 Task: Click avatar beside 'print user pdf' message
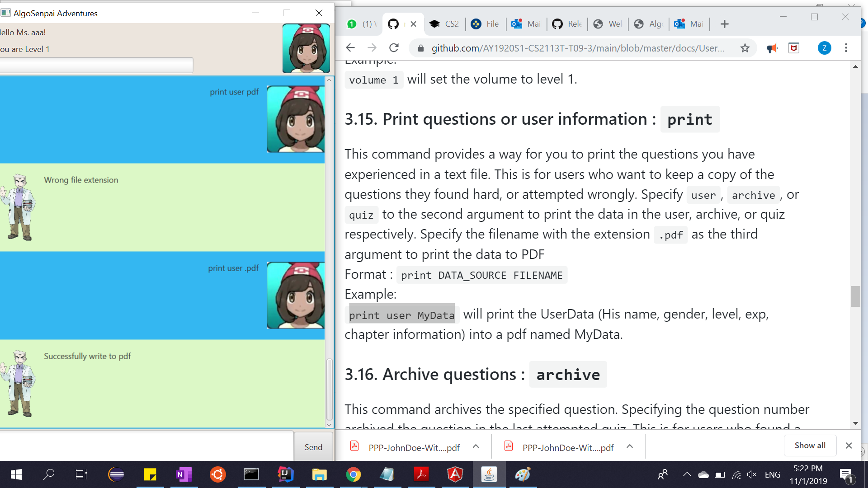click(296, 119)
